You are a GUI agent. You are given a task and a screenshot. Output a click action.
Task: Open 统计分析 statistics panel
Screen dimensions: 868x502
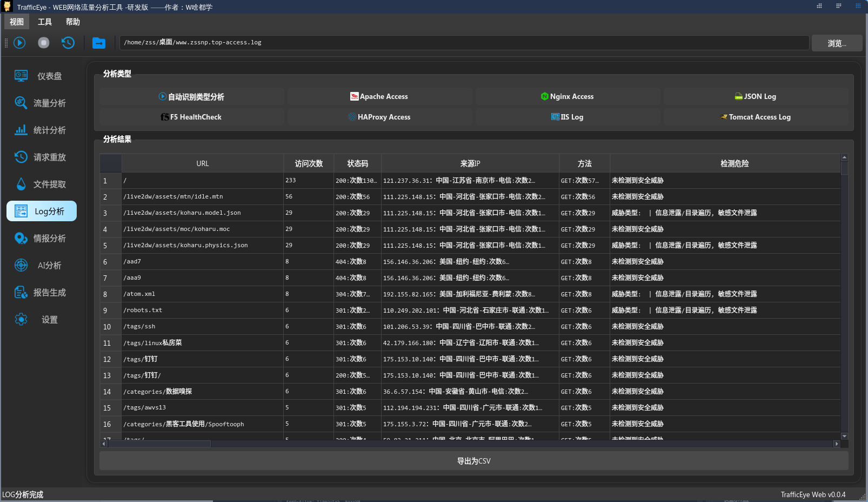42,130
